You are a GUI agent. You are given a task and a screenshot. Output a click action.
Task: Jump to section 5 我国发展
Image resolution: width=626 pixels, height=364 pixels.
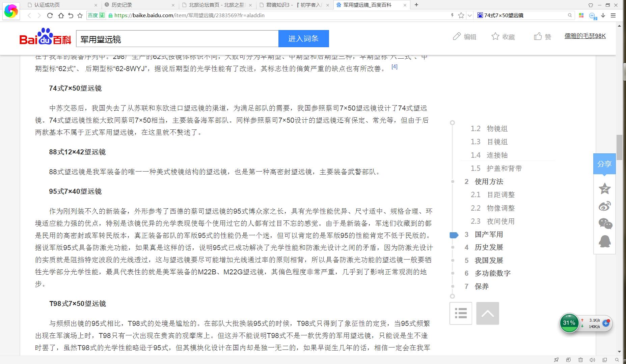[x=484, y=261]
